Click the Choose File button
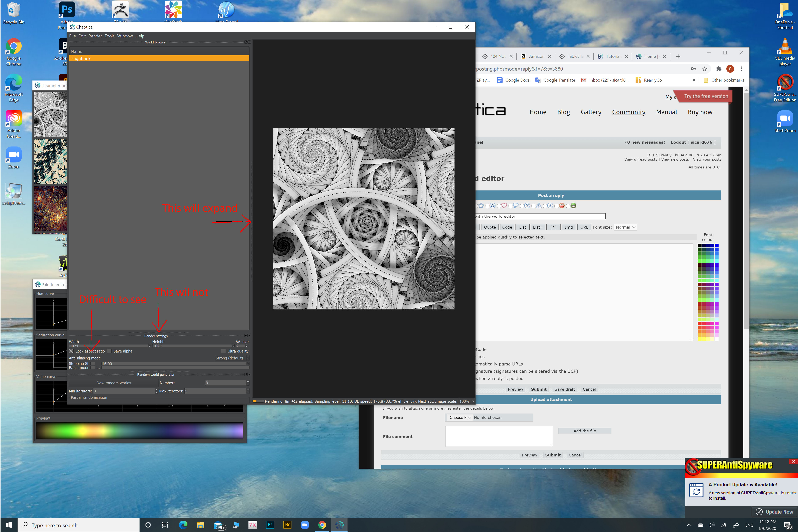 pos(460,418)
